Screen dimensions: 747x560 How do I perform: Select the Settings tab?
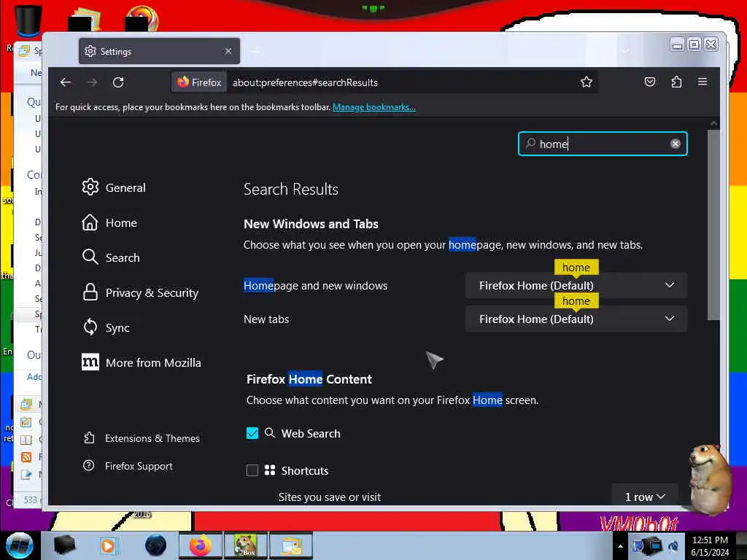click(x=159, y=51)
